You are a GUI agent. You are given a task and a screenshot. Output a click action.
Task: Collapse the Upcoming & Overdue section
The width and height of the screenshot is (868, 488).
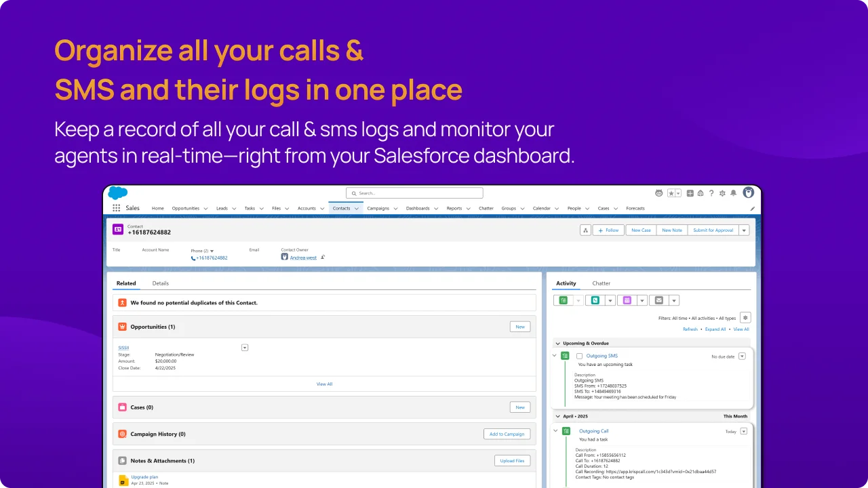coord(557,344)
